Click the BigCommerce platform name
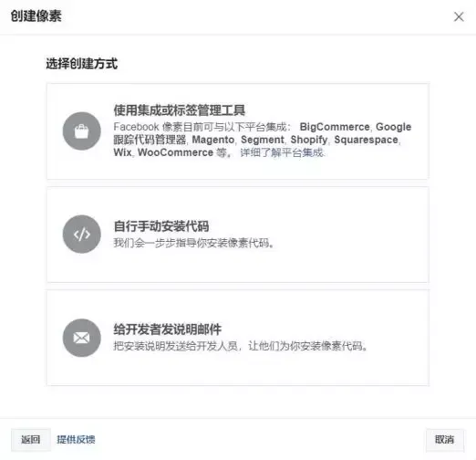Screen dimensions: 476x460 tap(335, 127)
